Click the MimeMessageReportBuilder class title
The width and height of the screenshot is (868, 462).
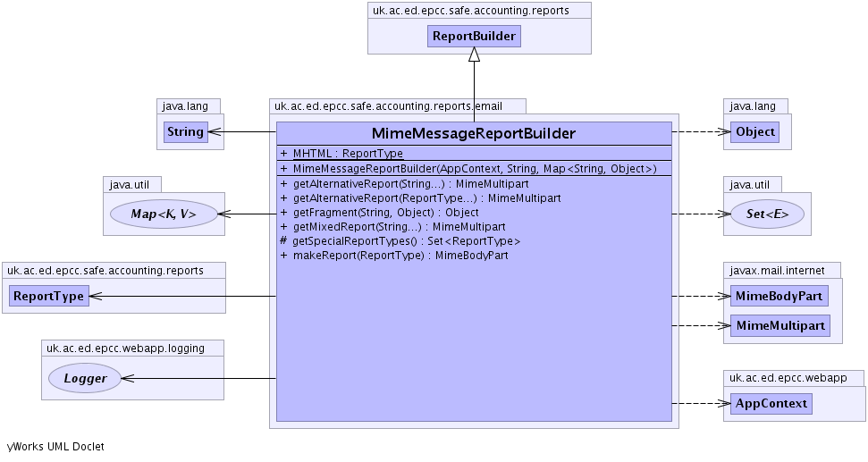pyautogui.click(x=473, y=133)
